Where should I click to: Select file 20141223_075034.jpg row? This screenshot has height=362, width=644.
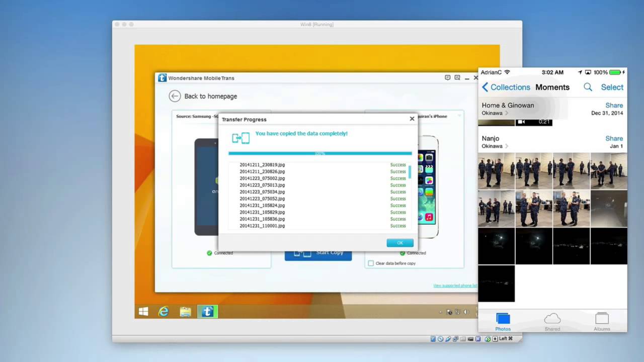(x=319, y=192)
